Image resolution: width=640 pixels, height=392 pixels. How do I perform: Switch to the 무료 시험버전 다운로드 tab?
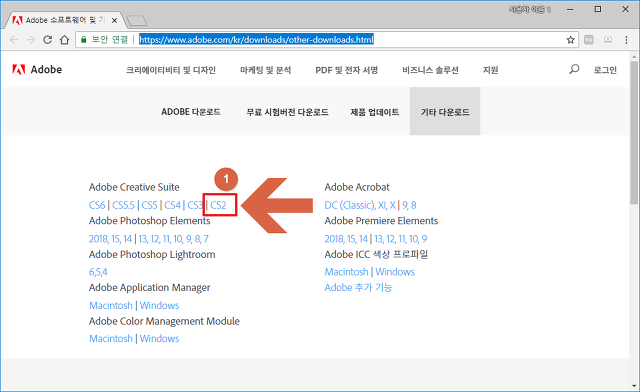click(287, 111)
